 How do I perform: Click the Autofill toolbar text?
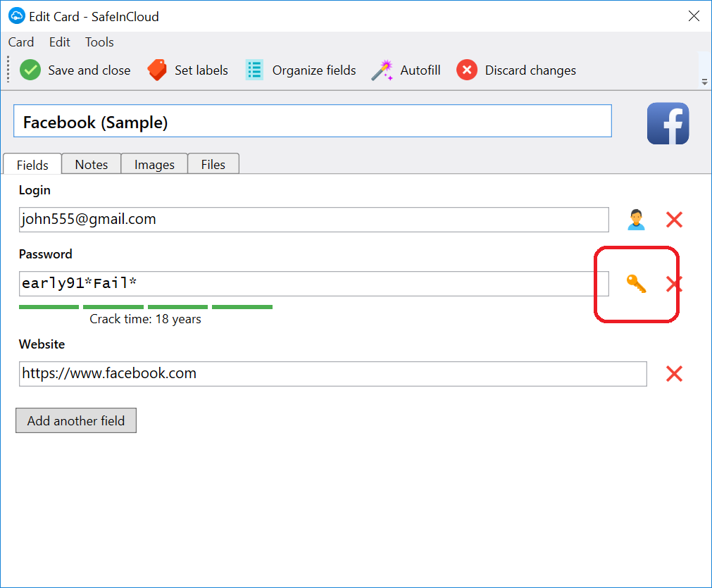tap(420, 70)
